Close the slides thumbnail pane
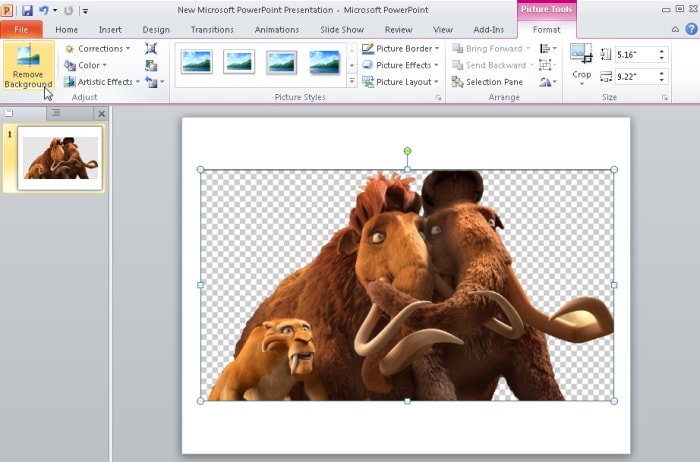This screenshot has width=700, height=462. [102, 114]
